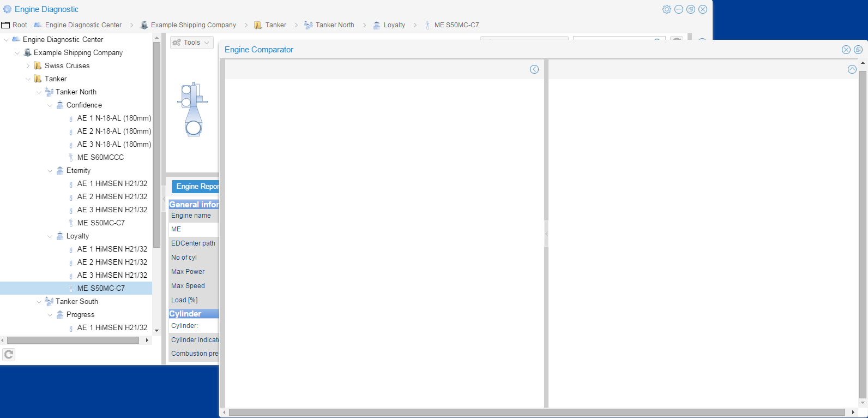Select ME S60MCCC engine in tree

[100, 158]
